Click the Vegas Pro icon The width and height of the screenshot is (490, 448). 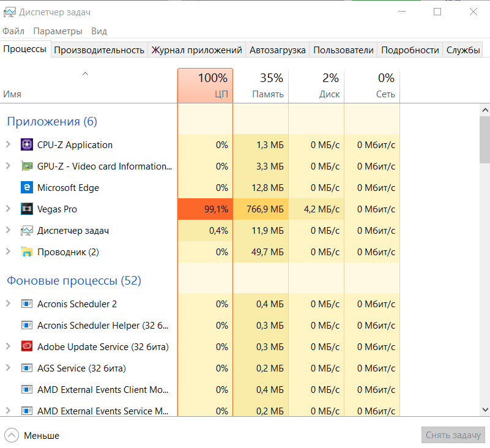(27, 209)
